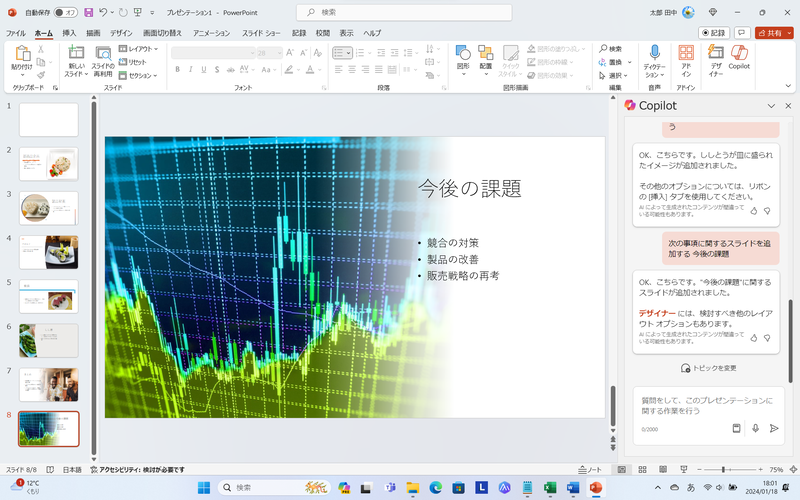Give thumbs up on 今後の課題 response
The width and height of the screenshot is (800, 500).
[754, 338]
